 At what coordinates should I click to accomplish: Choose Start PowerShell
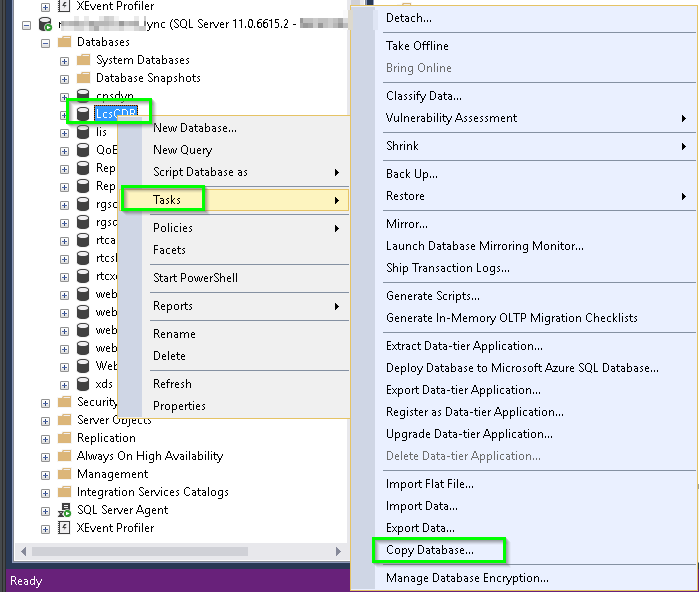click(x=195, y=278)
